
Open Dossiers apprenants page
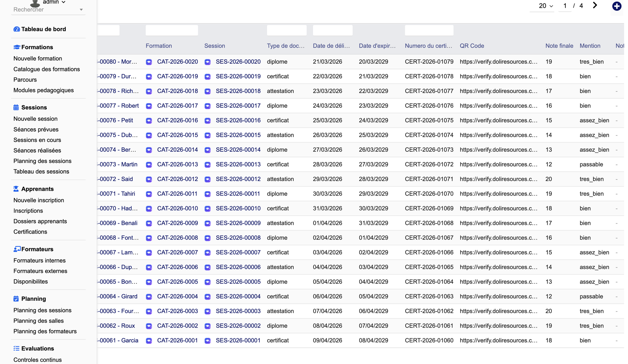pyautogui.click(x=40, y=221)
